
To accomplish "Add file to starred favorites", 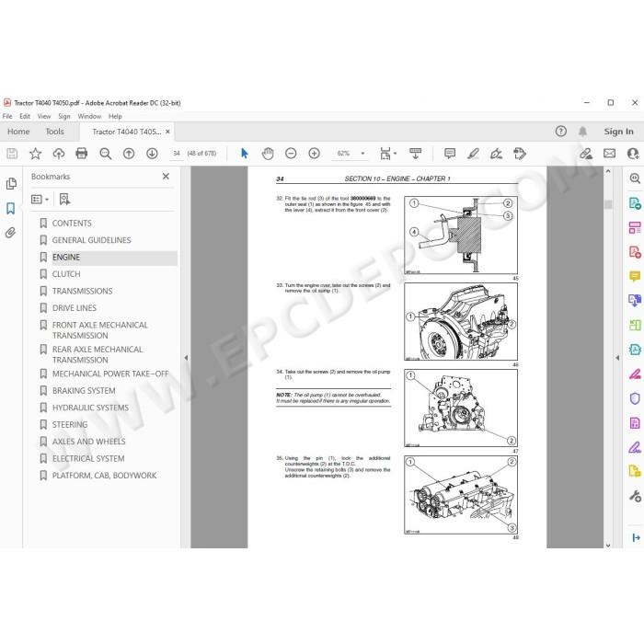I will click(x=35, y=154).
